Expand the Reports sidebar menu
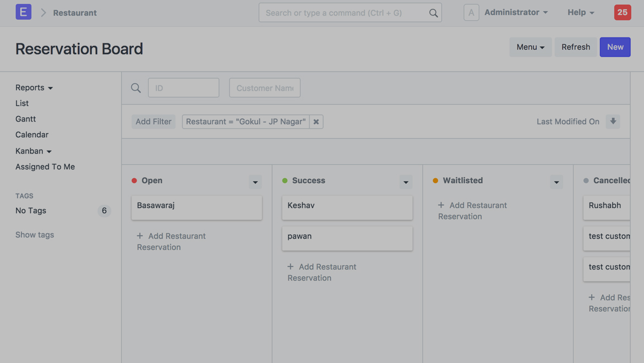Image resolution: width=644 pixels, height=363 pixels. (x=34, y=87)
